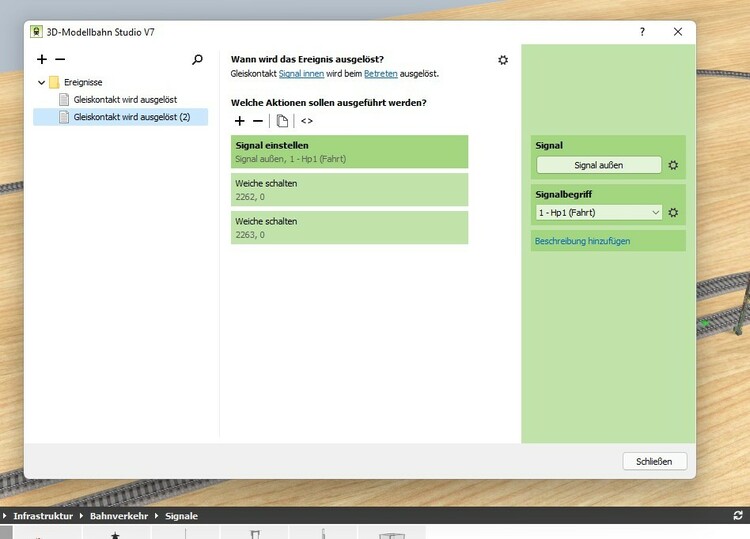Remove the selected event with minus icon
Screen dimensions: 750x539
[x=60, y=59]
